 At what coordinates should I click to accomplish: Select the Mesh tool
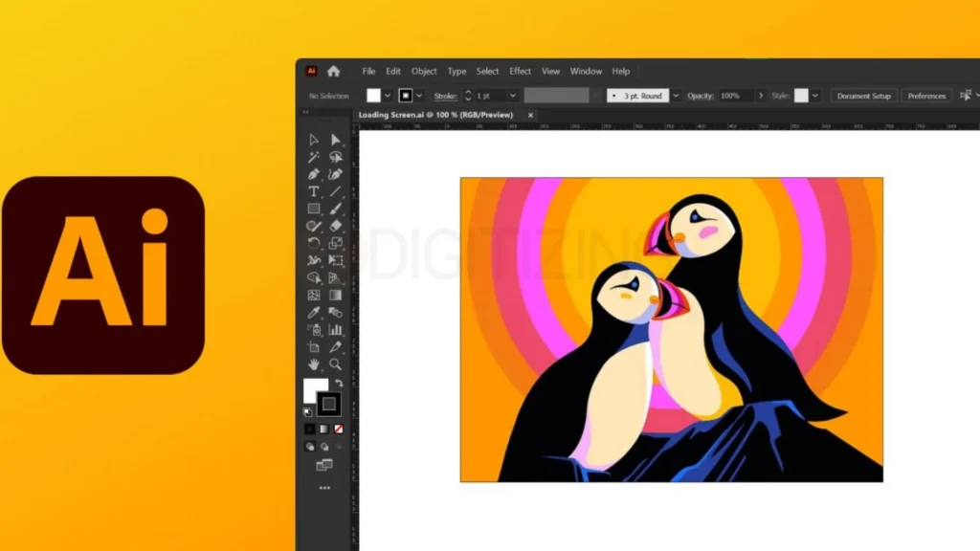[314, 295]
